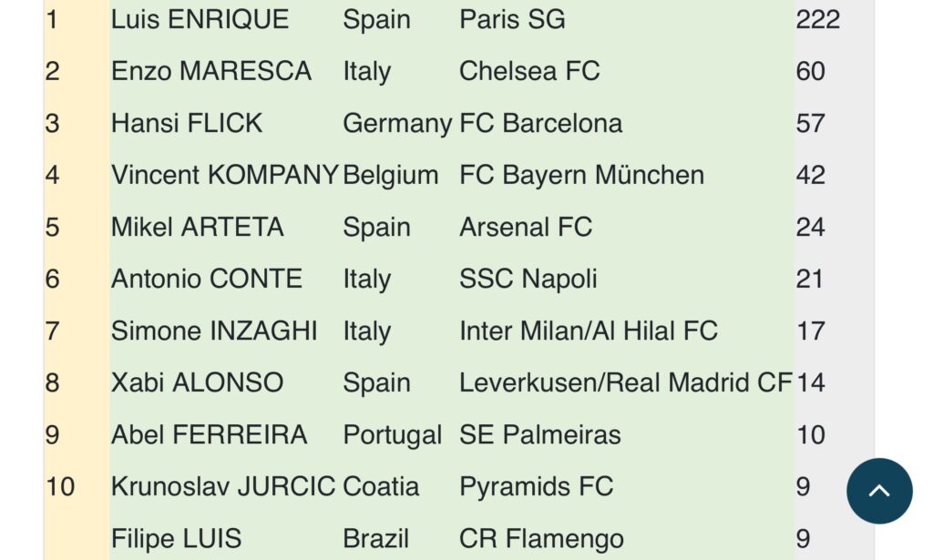Select the Abel FERREIRA cell

pos(209,434)
